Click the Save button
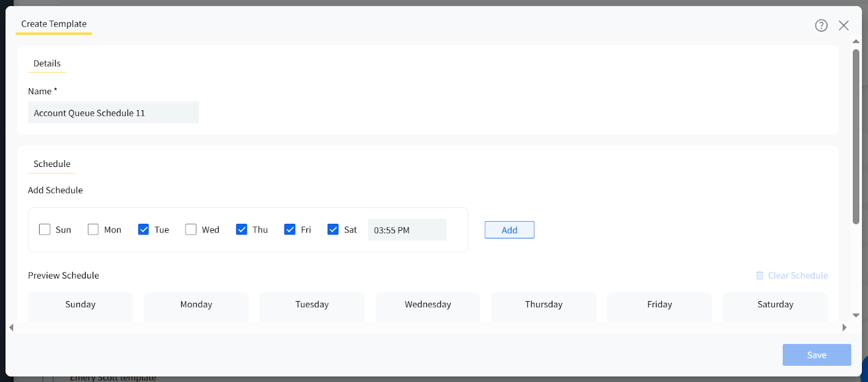 816,355
